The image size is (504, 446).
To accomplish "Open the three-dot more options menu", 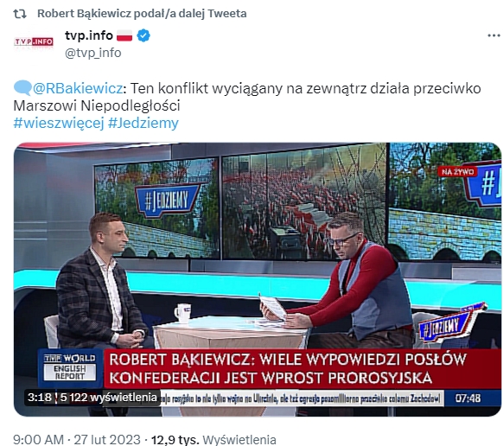I will tap(494, 35).
